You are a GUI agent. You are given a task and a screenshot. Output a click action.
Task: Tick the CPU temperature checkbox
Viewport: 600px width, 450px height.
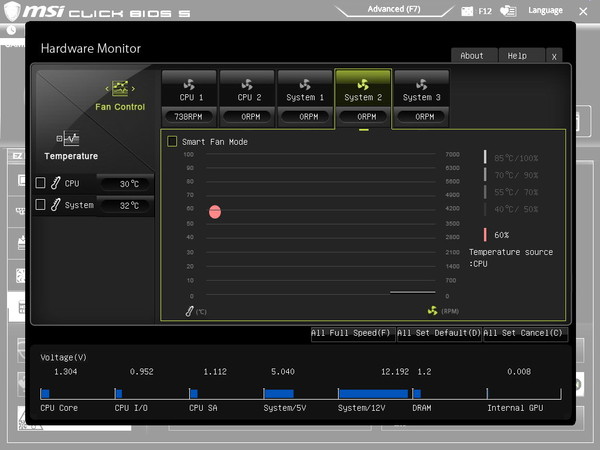pyautogui.click(x=40, y=183)
